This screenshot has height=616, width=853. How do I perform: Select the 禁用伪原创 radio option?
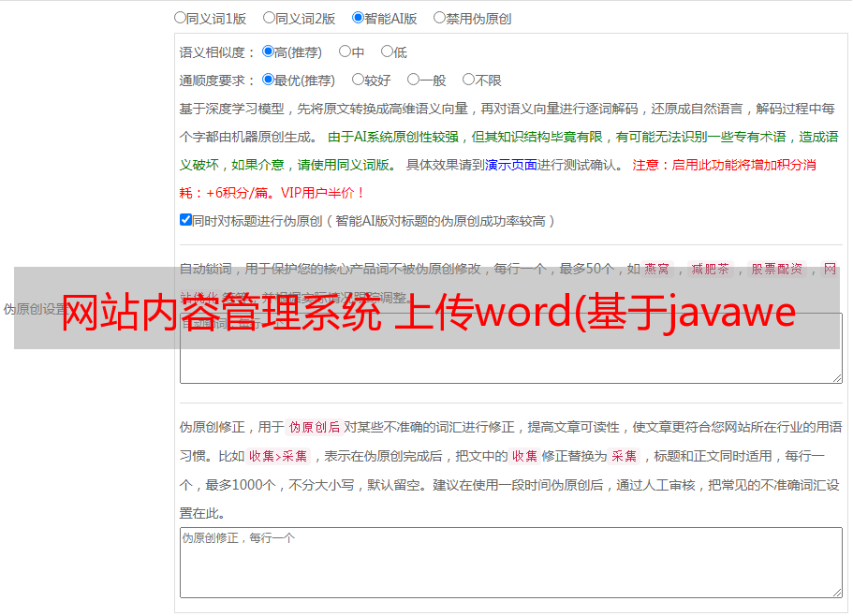(439, 18)
